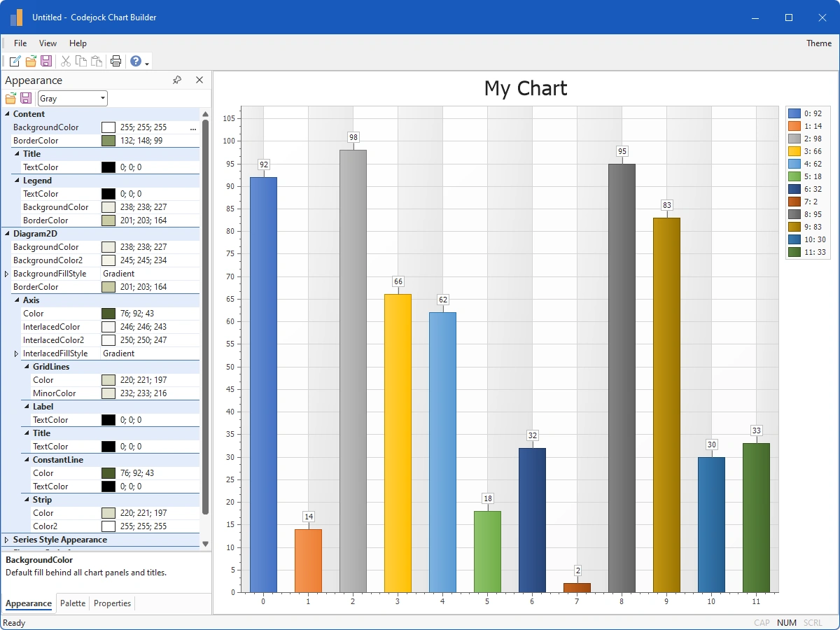Open the Help menu
840x630 pixels.
(78, 43)
